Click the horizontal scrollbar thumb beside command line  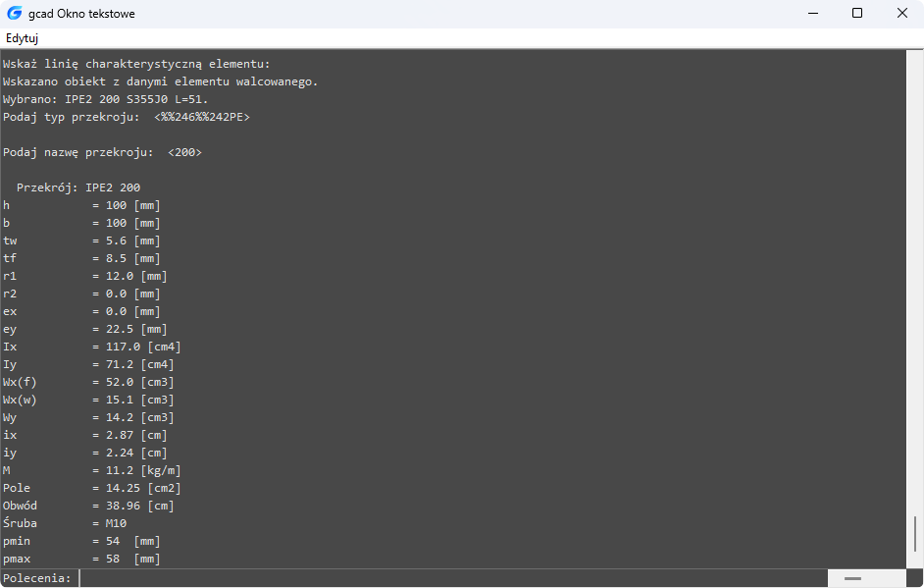(852, 578)
